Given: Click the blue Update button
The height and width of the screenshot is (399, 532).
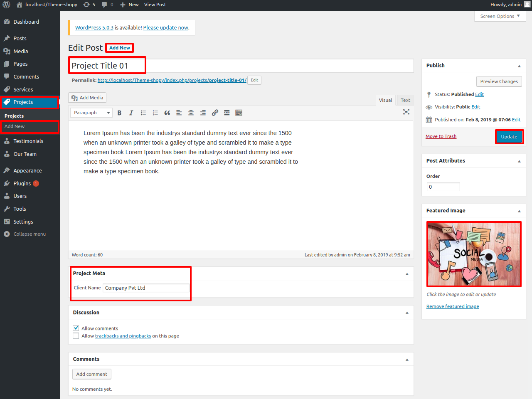Looking at the screenshot, I should pyautogui.click(x=509, y=137).
